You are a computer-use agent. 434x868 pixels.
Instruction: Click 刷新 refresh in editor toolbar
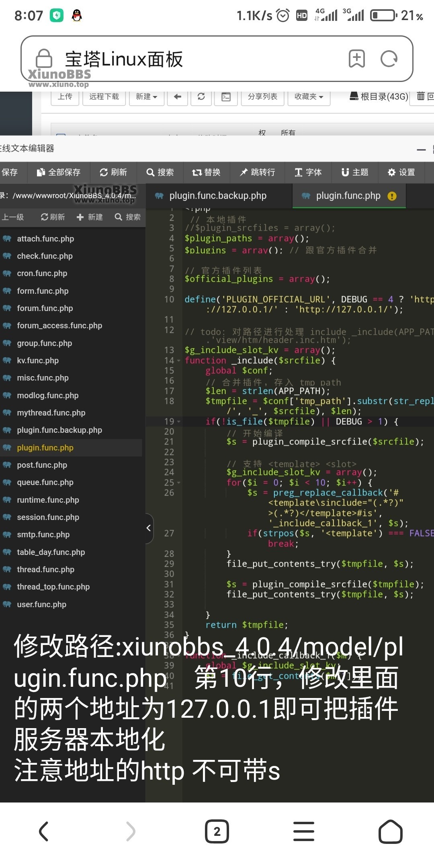point(114,172)
